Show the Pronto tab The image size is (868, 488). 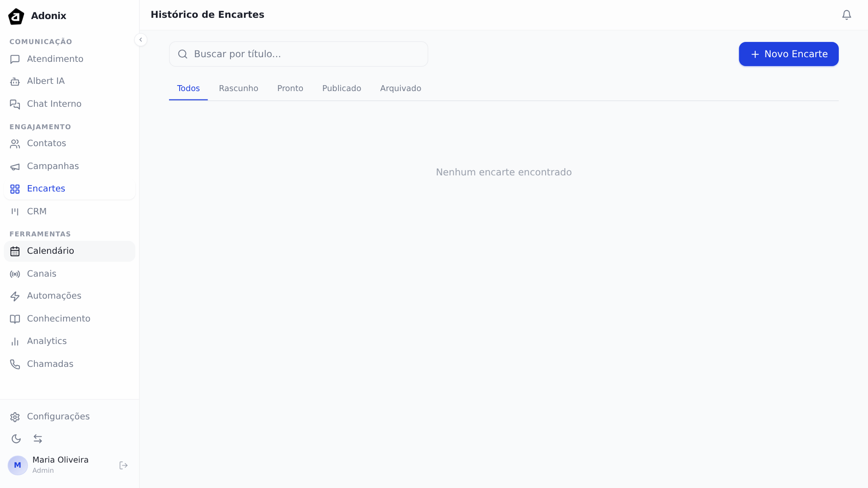(290, 88)
